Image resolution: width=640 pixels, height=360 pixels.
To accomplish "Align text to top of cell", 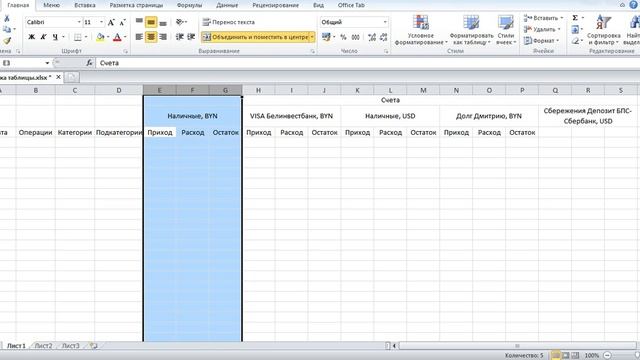I will tap(139, 22).
